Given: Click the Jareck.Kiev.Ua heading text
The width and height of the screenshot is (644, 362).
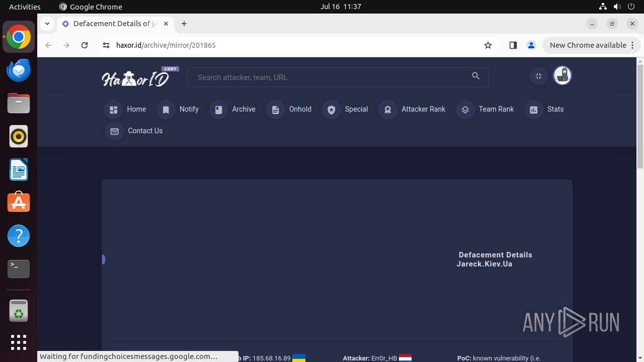Looking at the screenshot, I should click(485, 264).
